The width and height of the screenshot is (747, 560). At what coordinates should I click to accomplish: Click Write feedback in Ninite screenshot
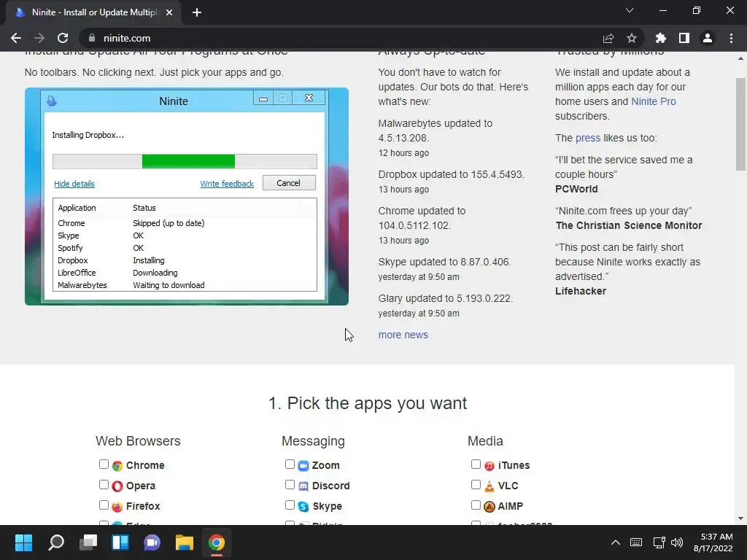[227, 184]
